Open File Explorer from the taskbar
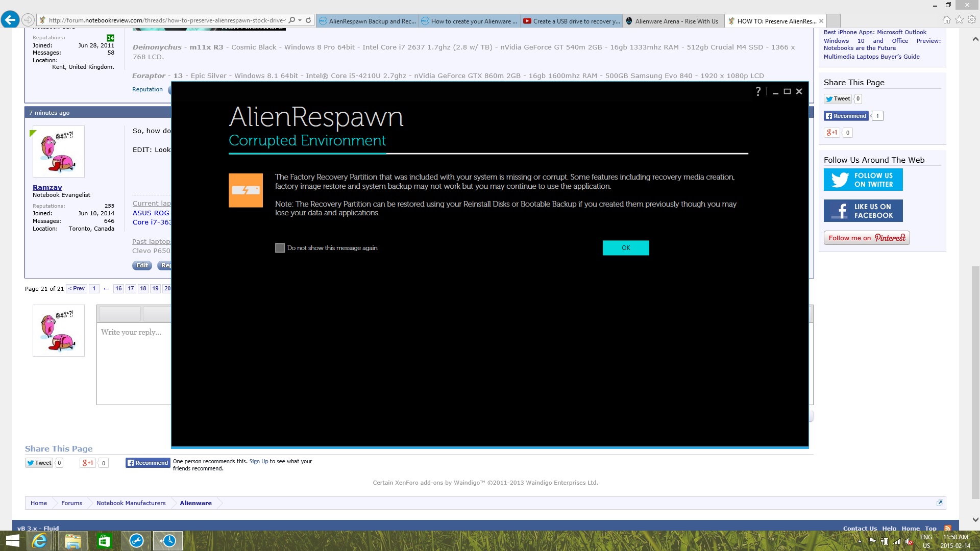The width and height of the screenshot is (980, 551). [72, 541]
